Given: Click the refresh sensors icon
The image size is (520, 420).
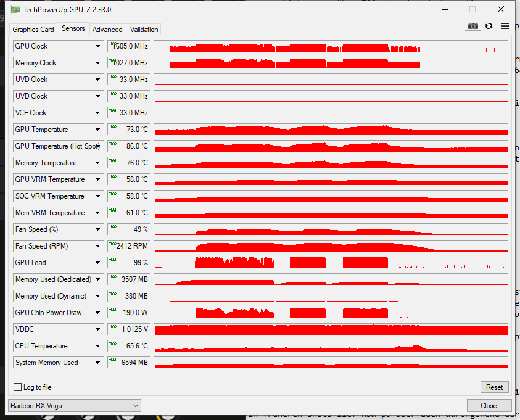Looking at the screenshot, I should pos(489,26).
